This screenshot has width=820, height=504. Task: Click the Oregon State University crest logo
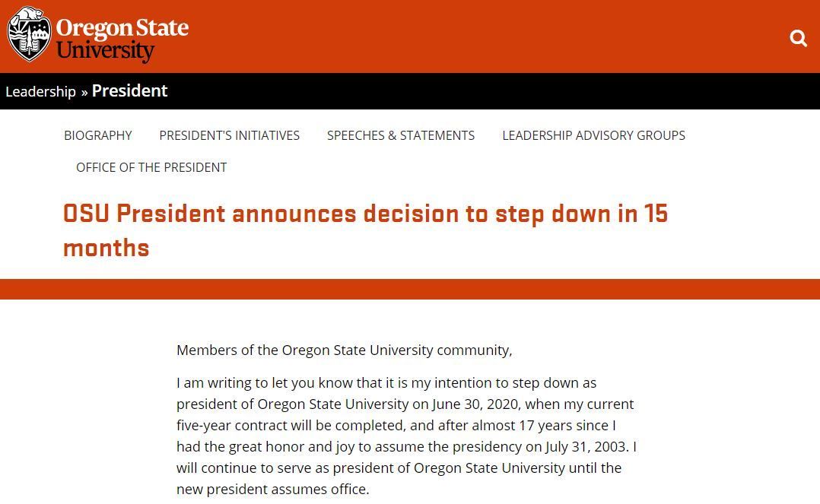pyautogui.click(x=30, y=34)
